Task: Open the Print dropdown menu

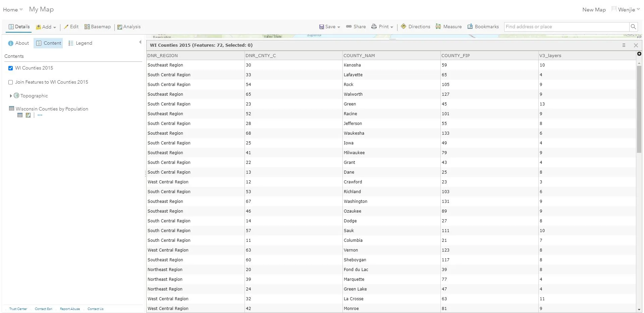Action: [382, 27]
